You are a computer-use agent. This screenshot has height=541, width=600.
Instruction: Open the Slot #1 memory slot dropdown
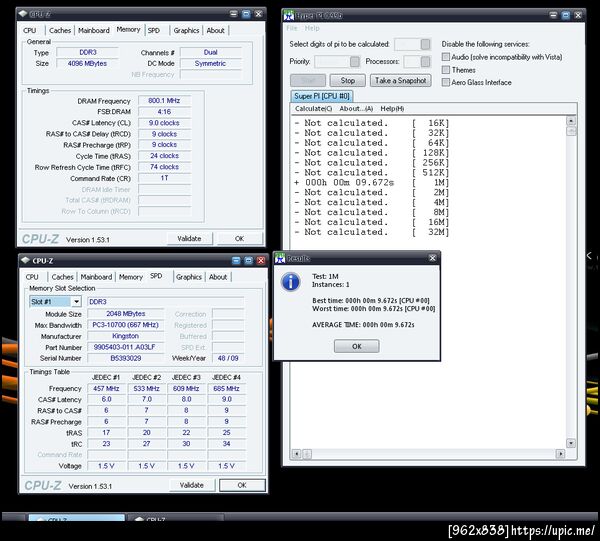point(77,301)
